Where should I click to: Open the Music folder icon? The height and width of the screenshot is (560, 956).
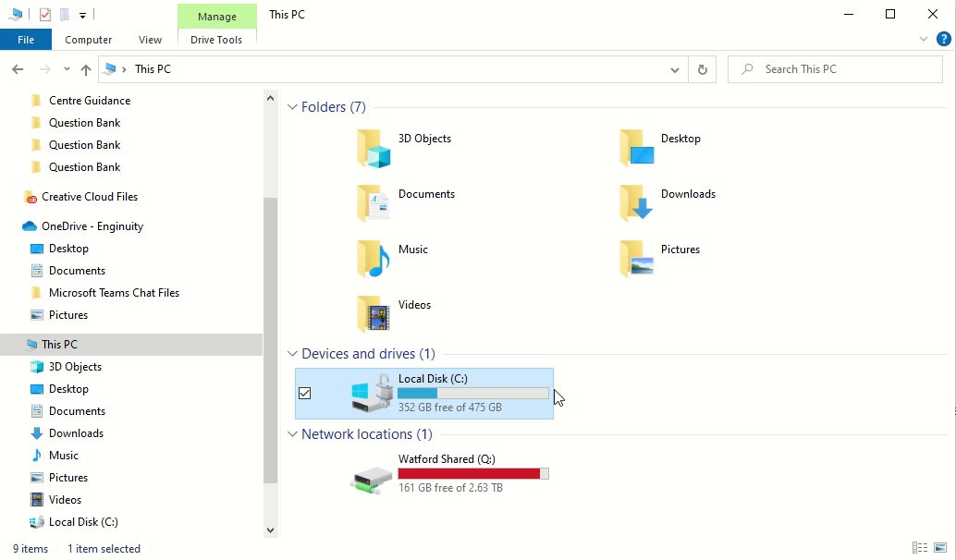pyautogui.click(x=374, y=259)
